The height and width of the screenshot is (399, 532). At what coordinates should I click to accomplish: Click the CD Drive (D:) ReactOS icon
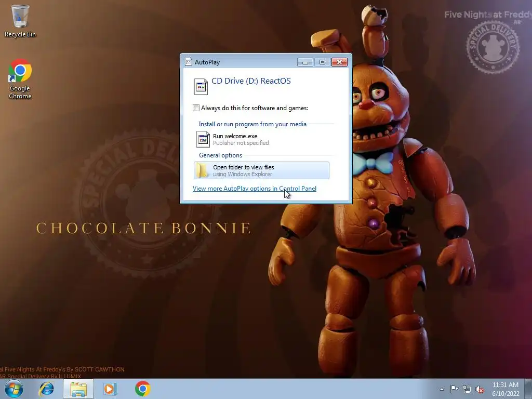201,87
